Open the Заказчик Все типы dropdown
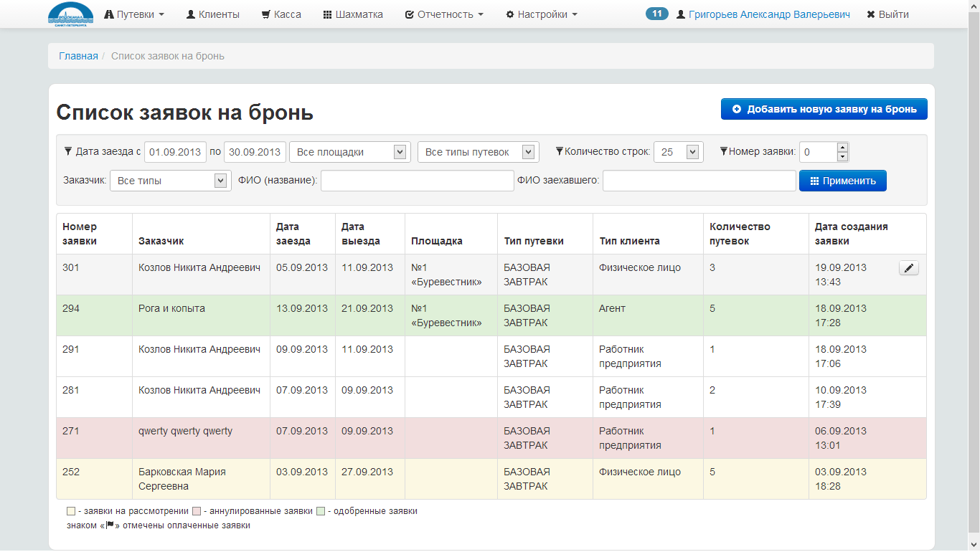 [x=171, y=181]
